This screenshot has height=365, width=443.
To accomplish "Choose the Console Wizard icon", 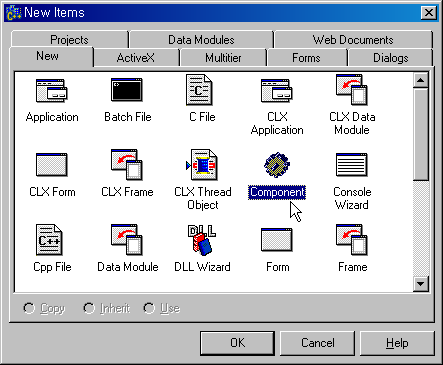I will point(352,165).
